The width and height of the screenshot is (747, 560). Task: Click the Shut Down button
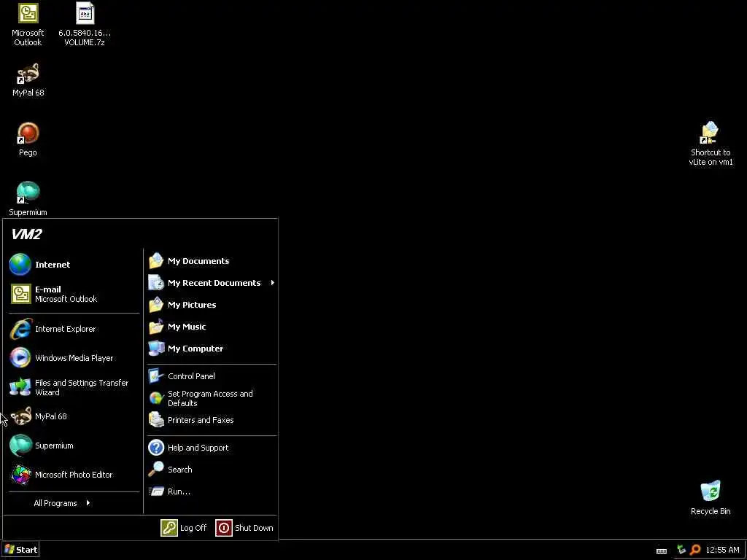pyautogui.click(x=244, y=528)
